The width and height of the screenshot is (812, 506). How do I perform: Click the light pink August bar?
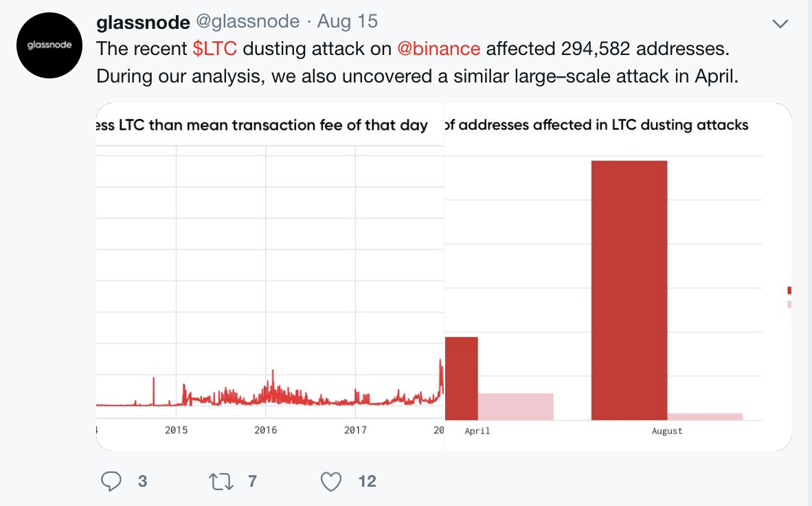click(x=706, y=417)
